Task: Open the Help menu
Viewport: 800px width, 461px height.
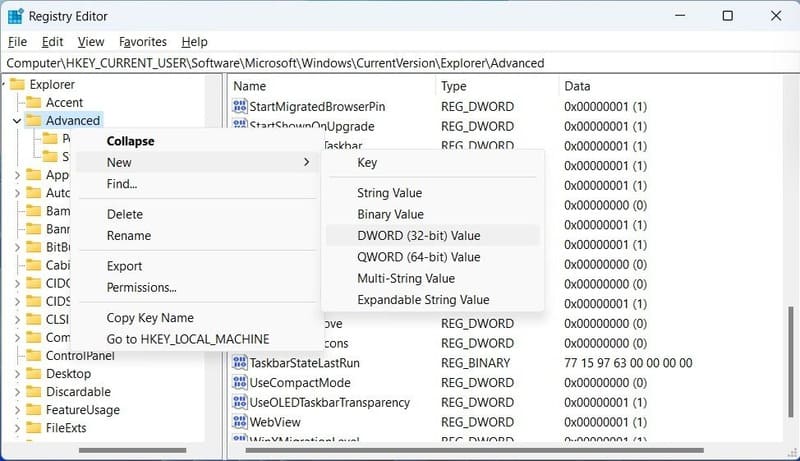Action: tap(194, 42)
